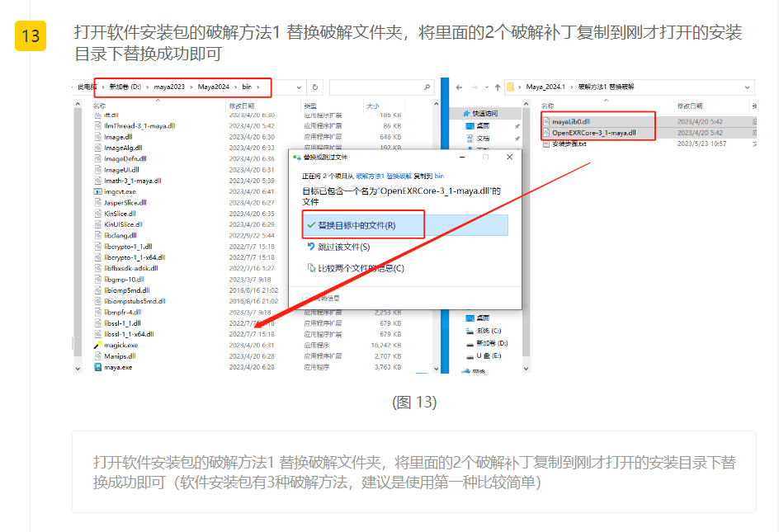
Task: Select the maya.exe application icon
Action: (x=98, y=367)
